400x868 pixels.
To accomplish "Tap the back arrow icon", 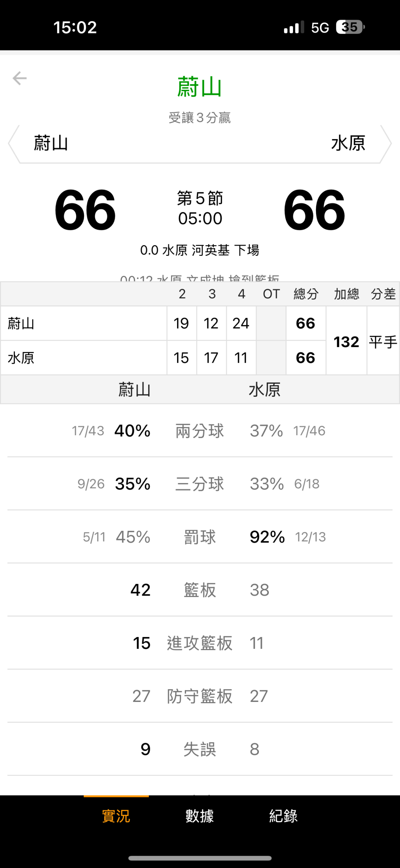I will point(20,78).
